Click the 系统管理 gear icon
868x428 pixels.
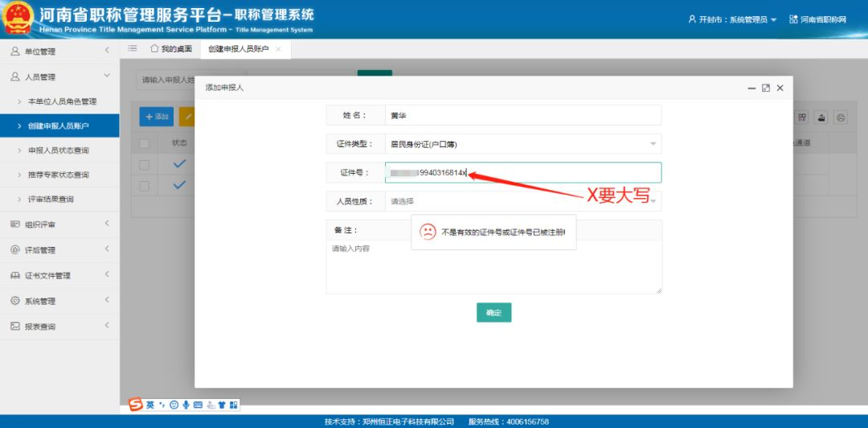tap(15, 301)
